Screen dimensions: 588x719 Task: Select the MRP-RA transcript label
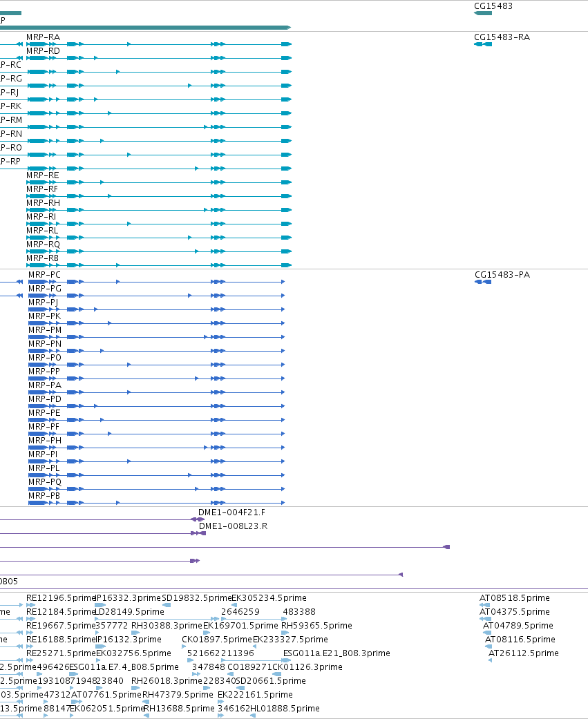click(43, 37)
